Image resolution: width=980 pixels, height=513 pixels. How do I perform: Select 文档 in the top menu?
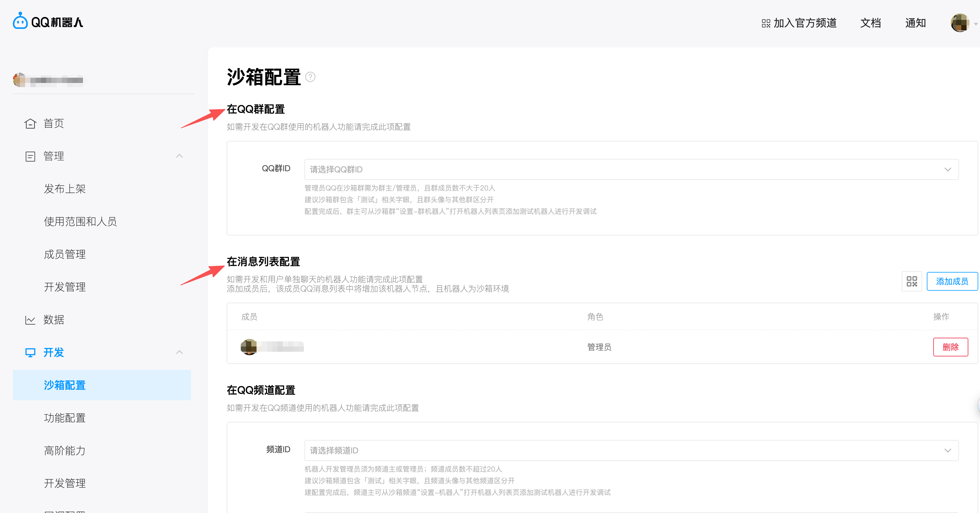pos(870,23)
